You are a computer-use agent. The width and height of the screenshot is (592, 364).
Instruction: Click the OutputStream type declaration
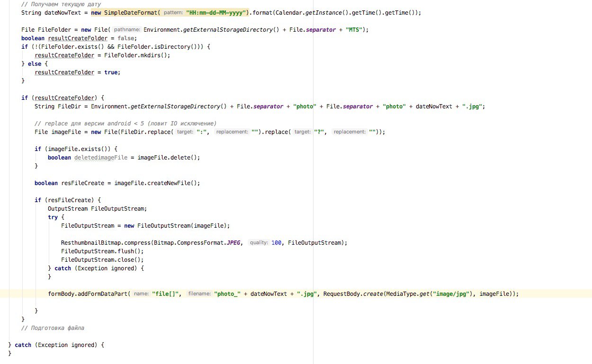click(68, 209)
